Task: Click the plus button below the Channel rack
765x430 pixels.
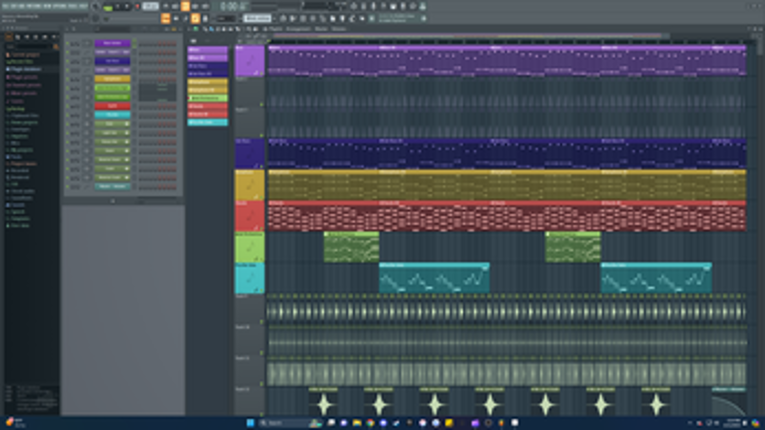Action: [x=113, y=201]
